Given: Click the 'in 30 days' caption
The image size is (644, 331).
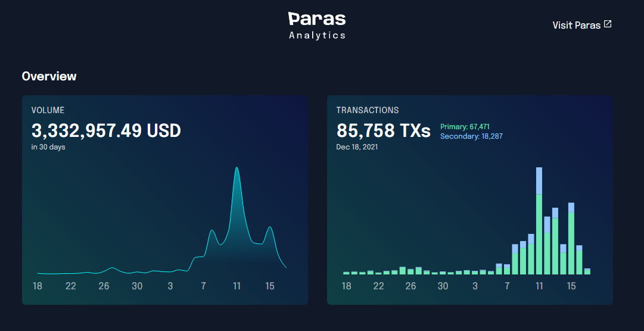Looking at the screenshot, I should point(48,146).
